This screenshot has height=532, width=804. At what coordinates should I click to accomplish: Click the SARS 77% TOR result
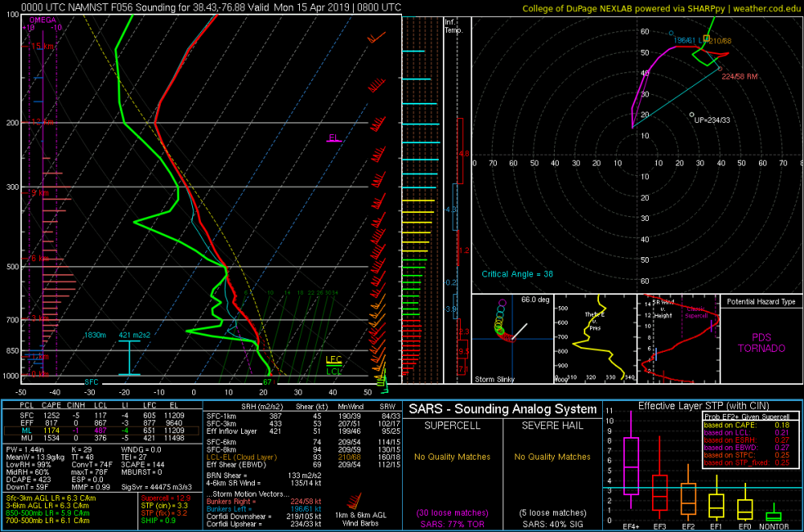452,524
